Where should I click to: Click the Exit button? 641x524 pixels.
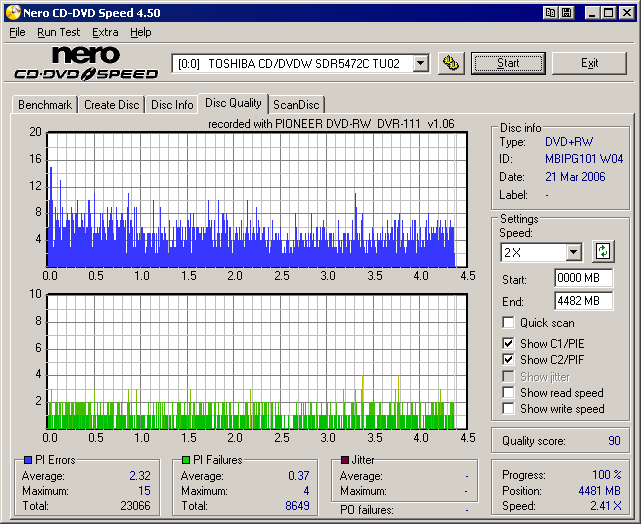point(589,63)
